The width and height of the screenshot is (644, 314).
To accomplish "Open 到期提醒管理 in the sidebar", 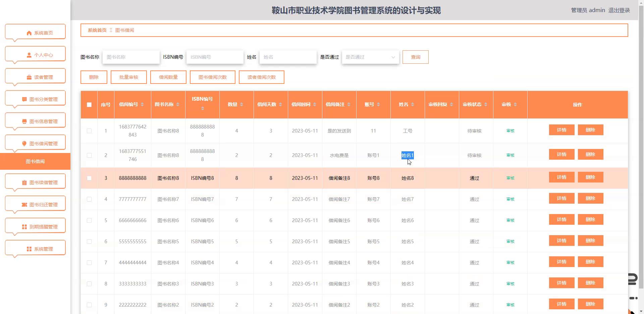I will coord(35,227).
